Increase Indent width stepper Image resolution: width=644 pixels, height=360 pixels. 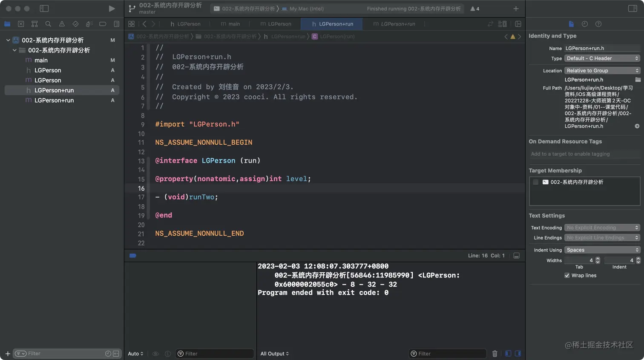[638, 258]
